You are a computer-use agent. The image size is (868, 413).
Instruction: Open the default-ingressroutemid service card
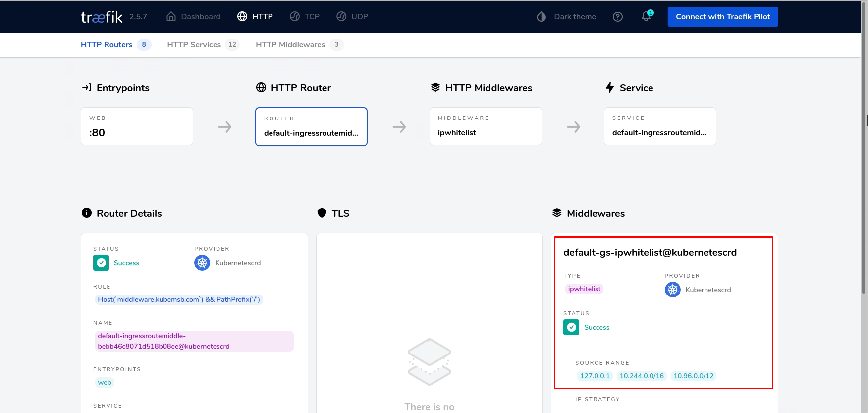660,126
